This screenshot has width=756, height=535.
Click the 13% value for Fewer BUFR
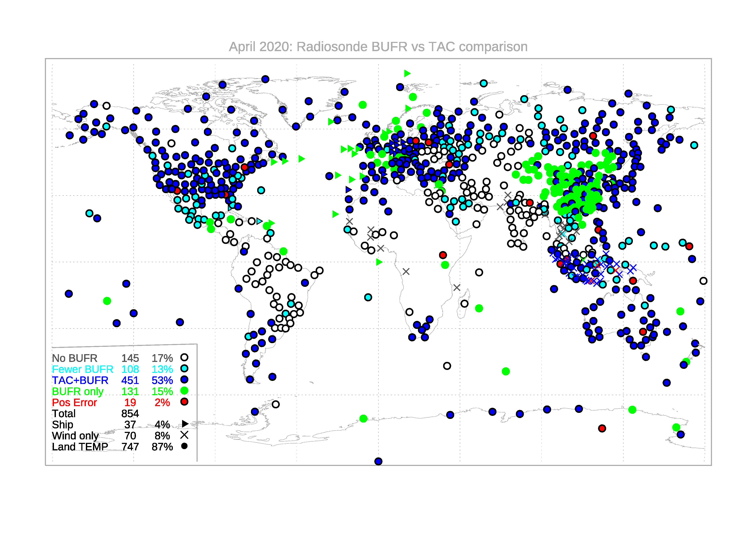162,369
